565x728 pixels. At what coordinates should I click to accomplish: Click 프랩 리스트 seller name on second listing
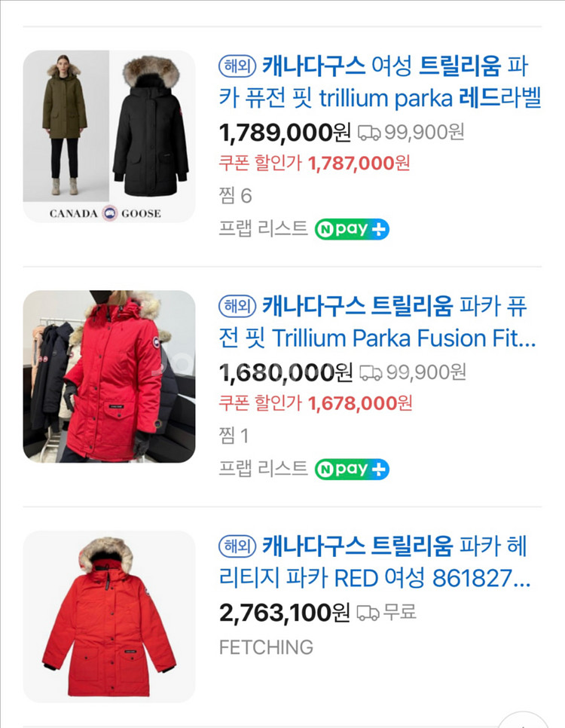coord(263,469)
